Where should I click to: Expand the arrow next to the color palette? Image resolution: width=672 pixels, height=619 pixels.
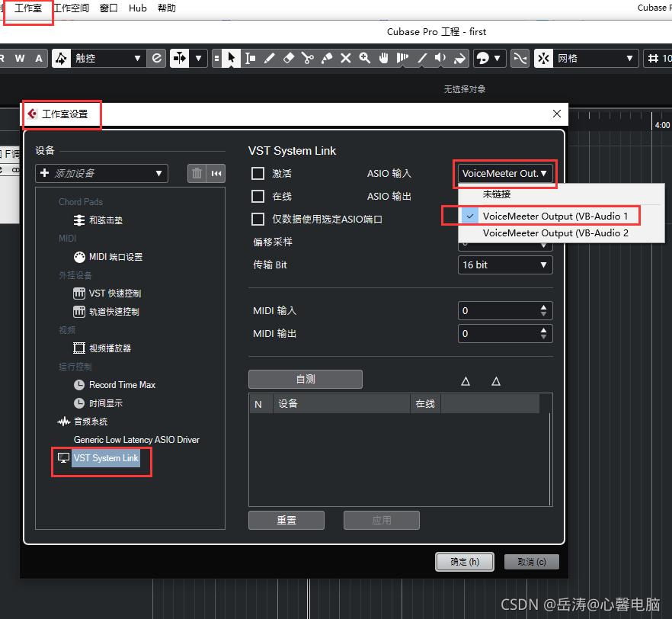498,58
